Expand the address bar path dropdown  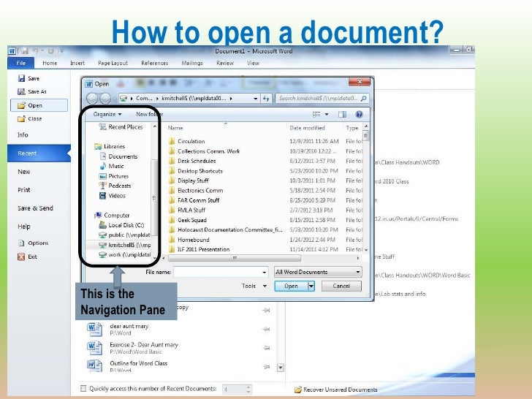[256, 99]
